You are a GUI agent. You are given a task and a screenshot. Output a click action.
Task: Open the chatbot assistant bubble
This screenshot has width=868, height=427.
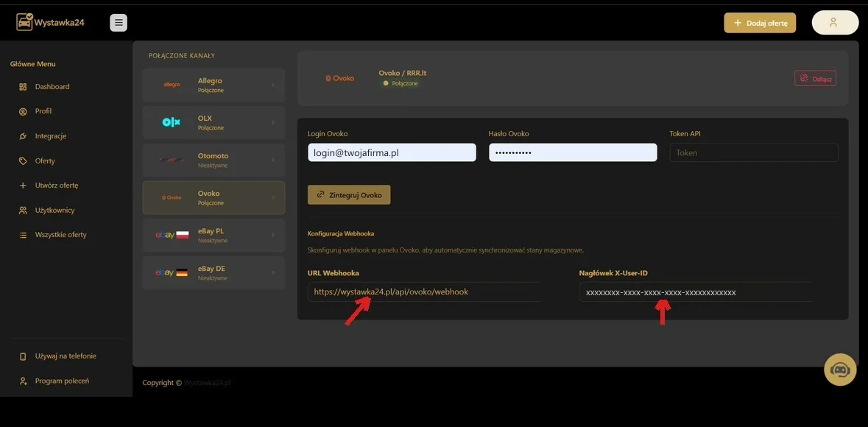pyautogui.click(x=840, y=370)
